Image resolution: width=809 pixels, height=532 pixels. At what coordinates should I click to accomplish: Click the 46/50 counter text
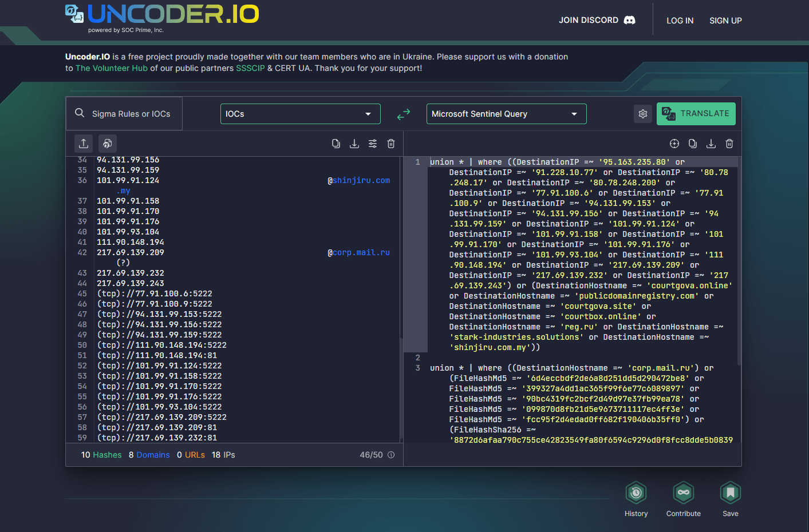(x=371, y=455)
